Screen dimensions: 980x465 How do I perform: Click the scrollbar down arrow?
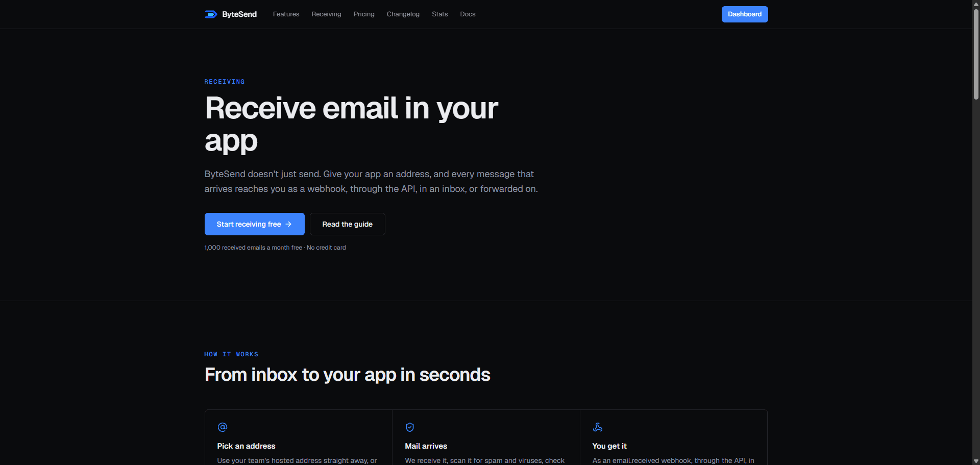point(976,461)
